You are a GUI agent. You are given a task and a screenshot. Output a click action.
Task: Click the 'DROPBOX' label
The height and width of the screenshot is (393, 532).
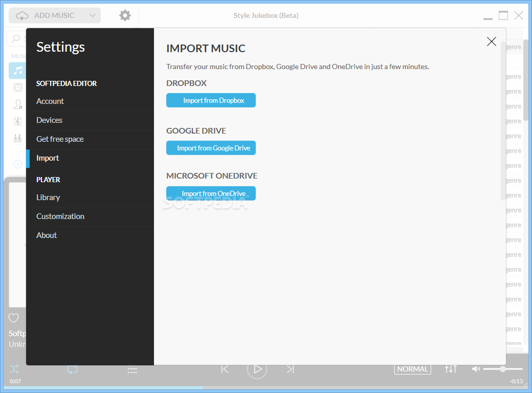coord(186,83)
